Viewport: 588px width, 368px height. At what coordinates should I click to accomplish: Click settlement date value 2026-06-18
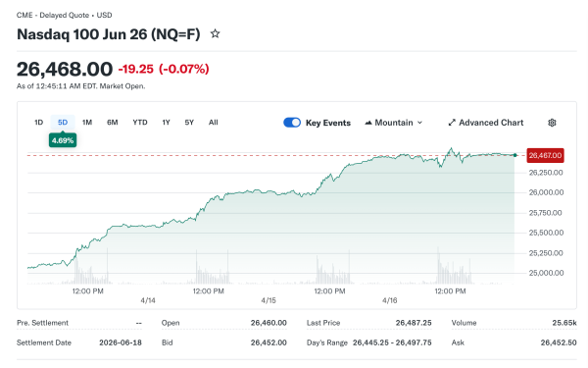click(x=121, y=342)
